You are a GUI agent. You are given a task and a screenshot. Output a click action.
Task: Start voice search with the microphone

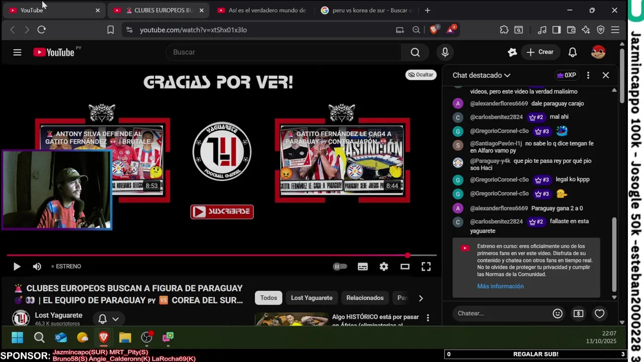445,52
